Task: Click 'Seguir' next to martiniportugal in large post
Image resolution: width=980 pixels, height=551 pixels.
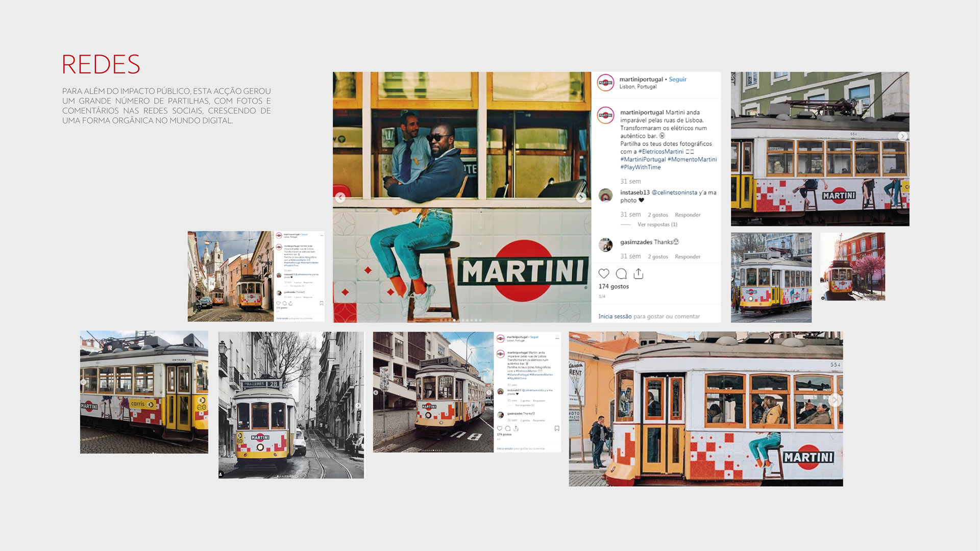Action: tap(677, 80)
